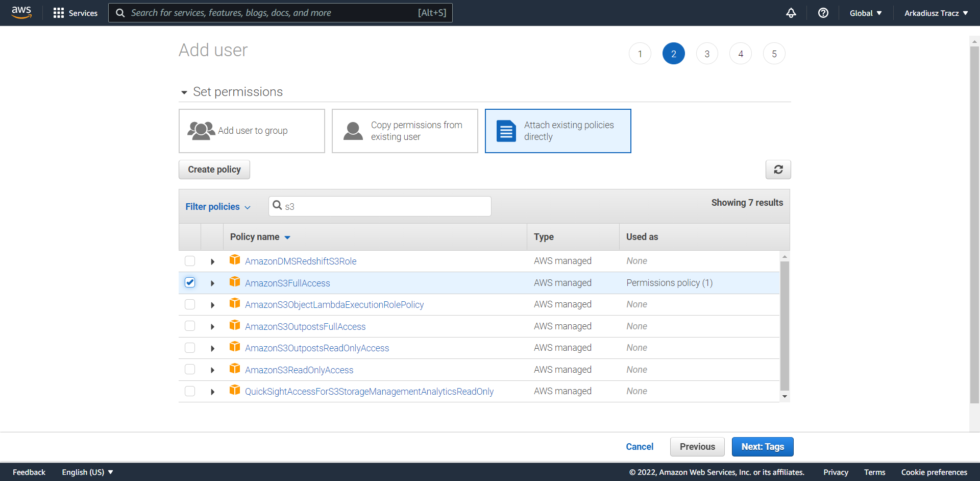
Task: Click the person icon on Copy permissions card
Action: (353, 131)
